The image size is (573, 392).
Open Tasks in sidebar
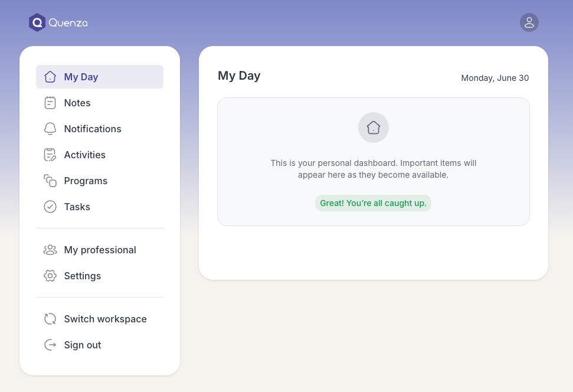(77, 207)
